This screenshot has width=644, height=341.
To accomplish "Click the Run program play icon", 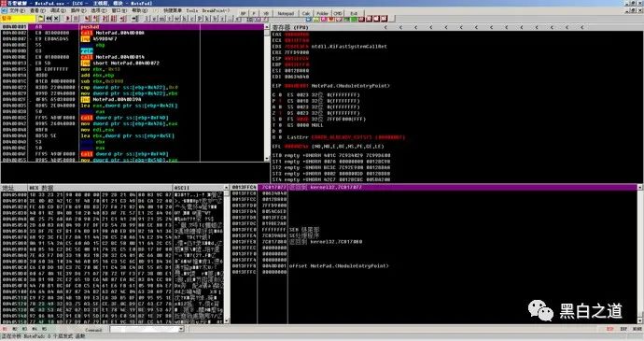I will pyautogui.click(x=68, y=19).
